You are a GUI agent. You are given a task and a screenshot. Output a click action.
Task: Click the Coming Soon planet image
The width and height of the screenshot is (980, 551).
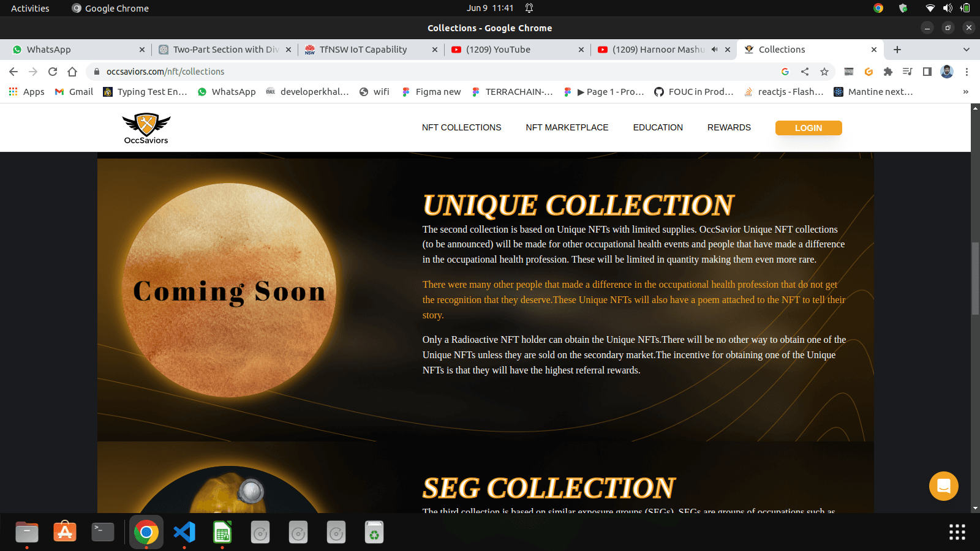229,290
